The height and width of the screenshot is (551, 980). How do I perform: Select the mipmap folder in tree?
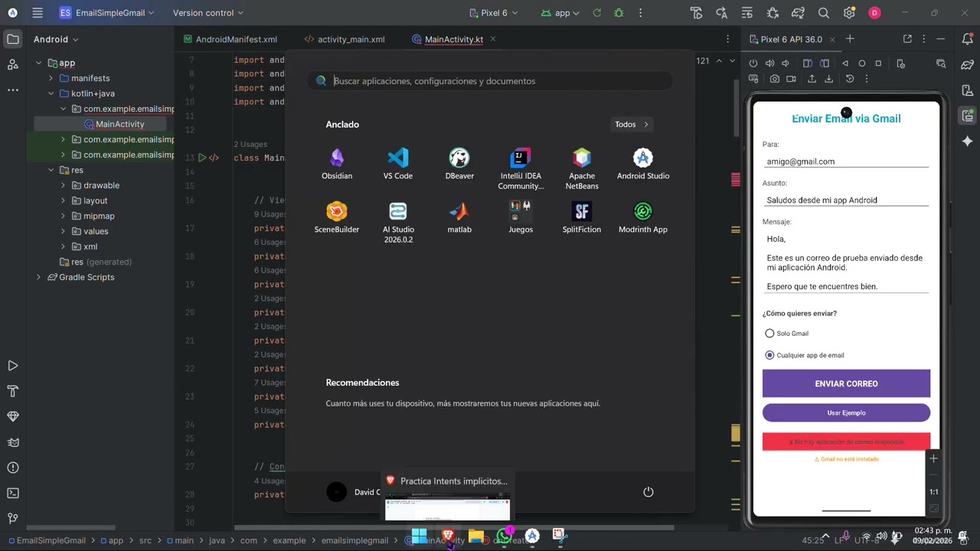99,216
